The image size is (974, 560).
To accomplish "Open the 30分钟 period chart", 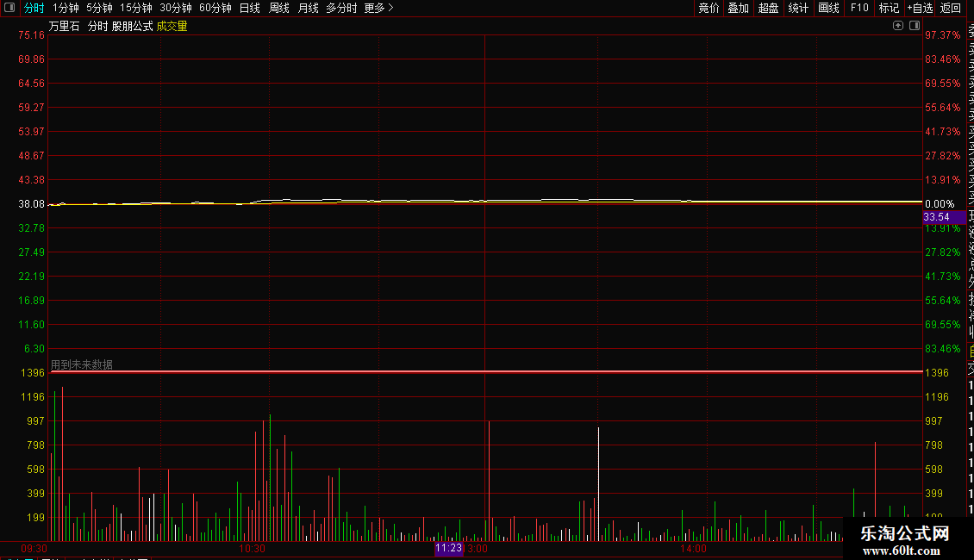I will [176, 8].
